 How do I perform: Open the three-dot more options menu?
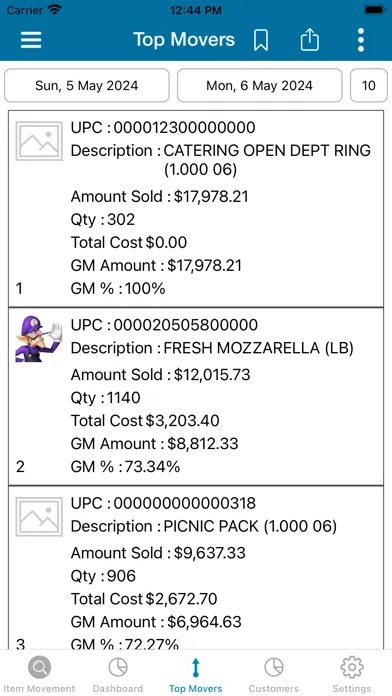pyautogui.click(x=361, y=40)
